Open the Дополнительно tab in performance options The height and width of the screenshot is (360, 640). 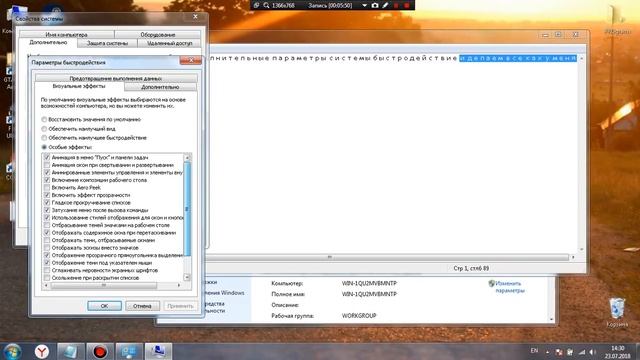click(x=160, y=87)
